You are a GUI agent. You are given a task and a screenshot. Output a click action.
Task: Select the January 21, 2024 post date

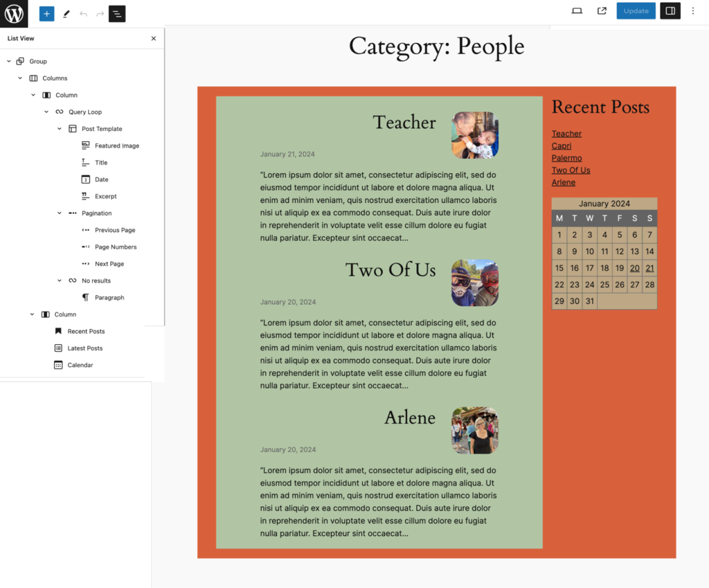tap(287, 154)
